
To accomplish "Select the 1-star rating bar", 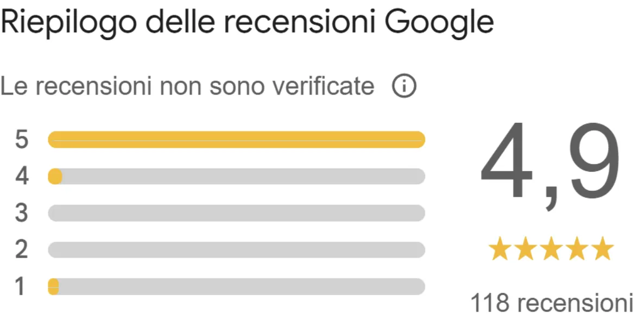I will click(237, 286).
